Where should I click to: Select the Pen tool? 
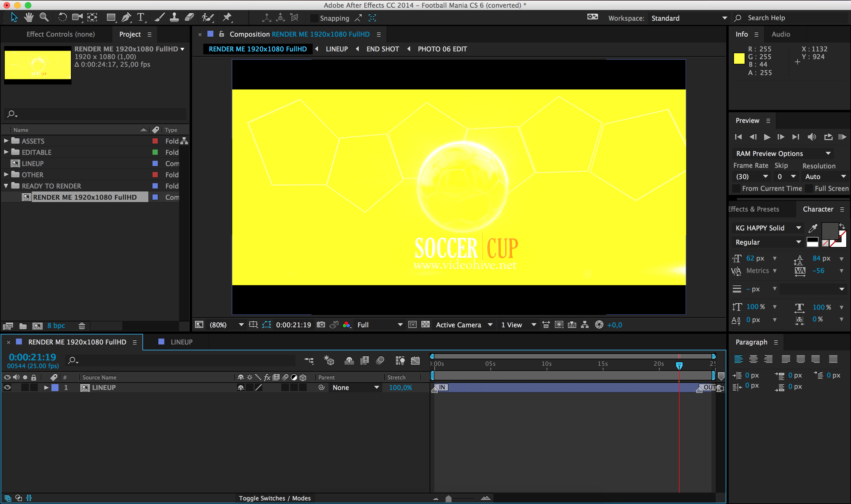coord(126,18)
